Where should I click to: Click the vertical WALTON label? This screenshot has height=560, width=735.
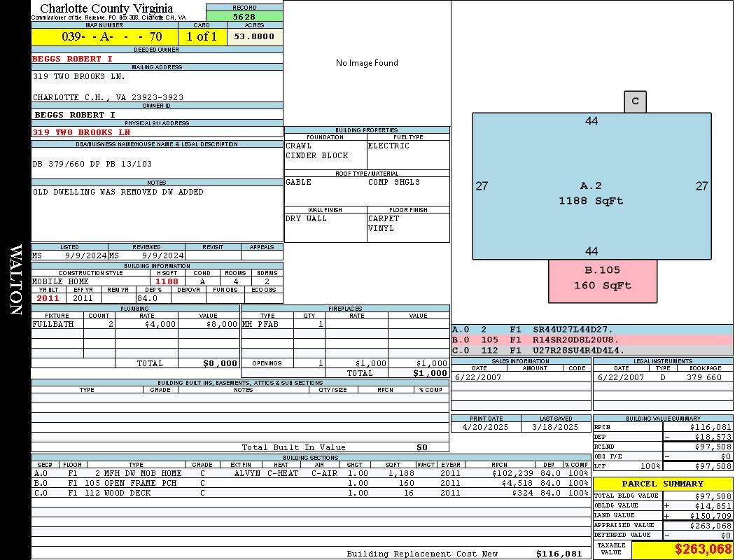pos(15,279)
